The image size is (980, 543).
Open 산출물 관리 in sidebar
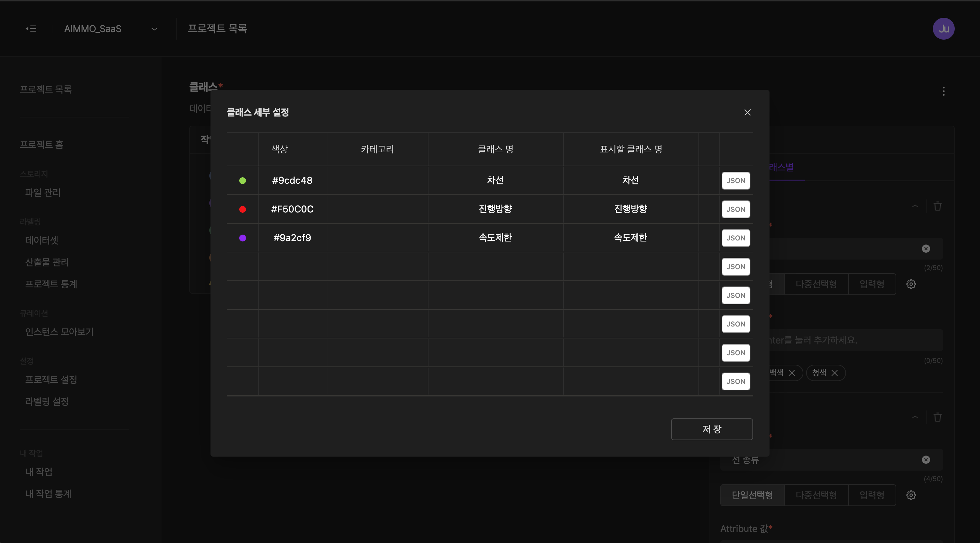47,262
